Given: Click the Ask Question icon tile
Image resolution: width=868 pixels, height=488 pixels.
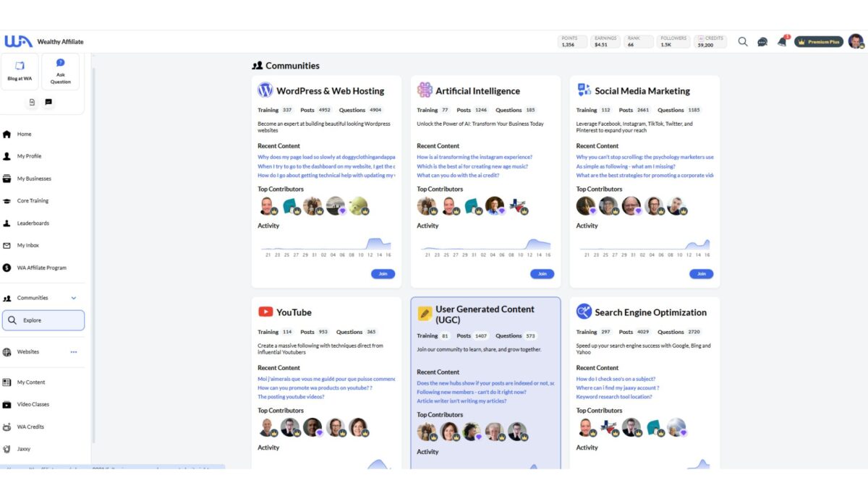Looking at the screenshot, I should coord(61,71).
